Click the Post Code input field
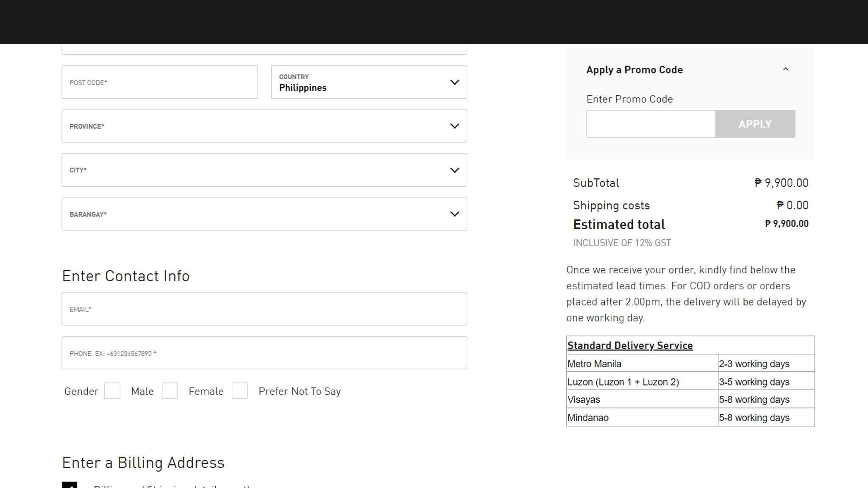 (x=159, y=82)
